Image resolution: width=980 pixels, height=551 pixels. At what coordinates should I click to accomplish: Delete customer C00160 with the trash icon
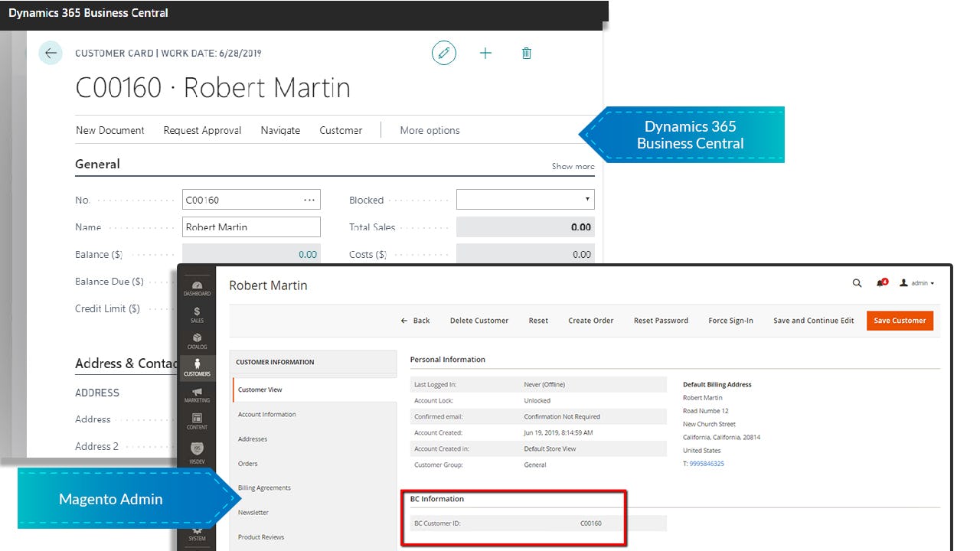coord(526,53)
